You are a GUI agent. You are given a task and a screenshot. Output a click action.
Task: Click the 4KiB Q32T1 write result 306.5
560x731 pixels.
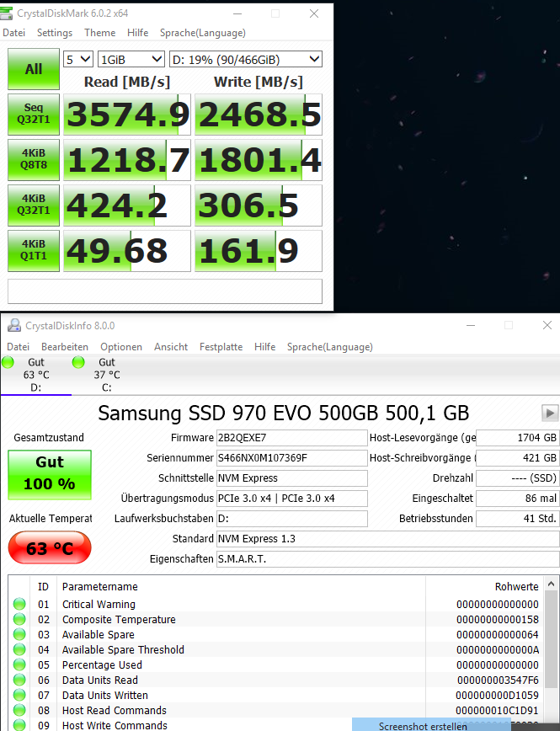259,205
